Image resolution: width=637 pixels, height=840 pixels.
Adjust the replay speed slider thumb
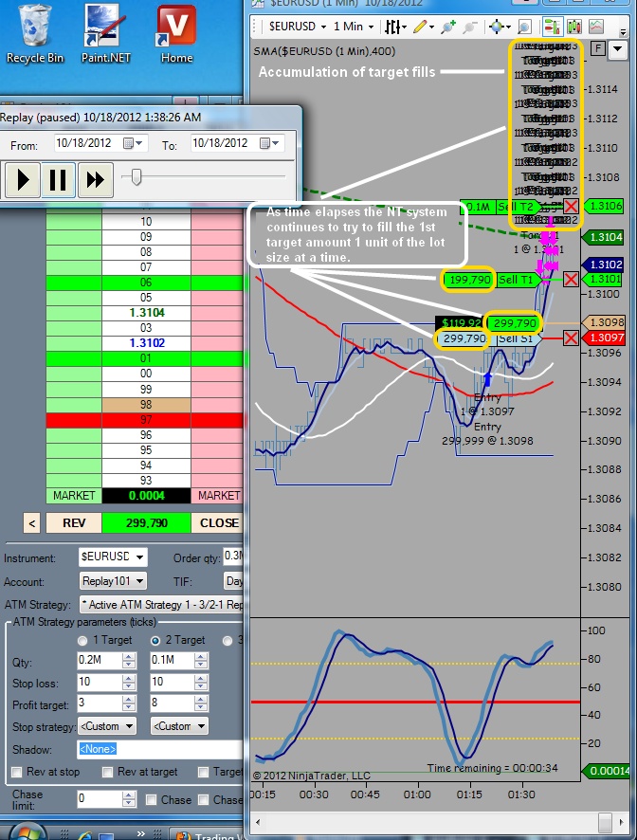[136, 176]
